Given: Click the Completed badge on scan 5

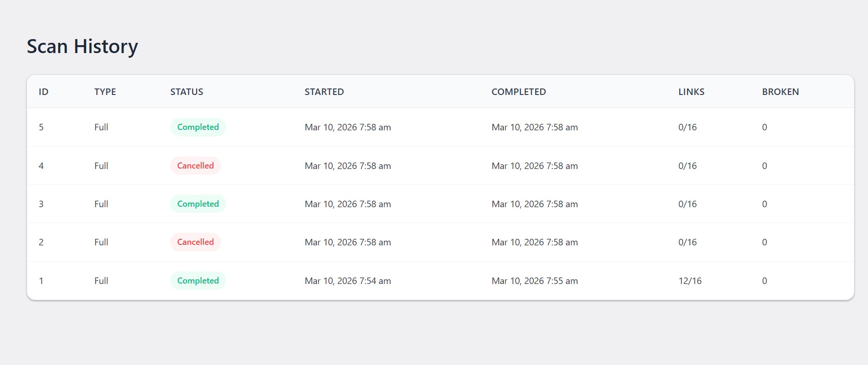Looking at the screenshot, I should pyautogui.click(x=198, y=127).
